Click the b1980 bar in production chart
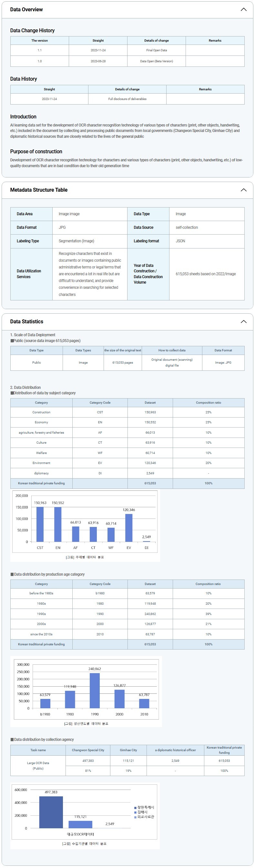255x868 pixels. [45, 703]
